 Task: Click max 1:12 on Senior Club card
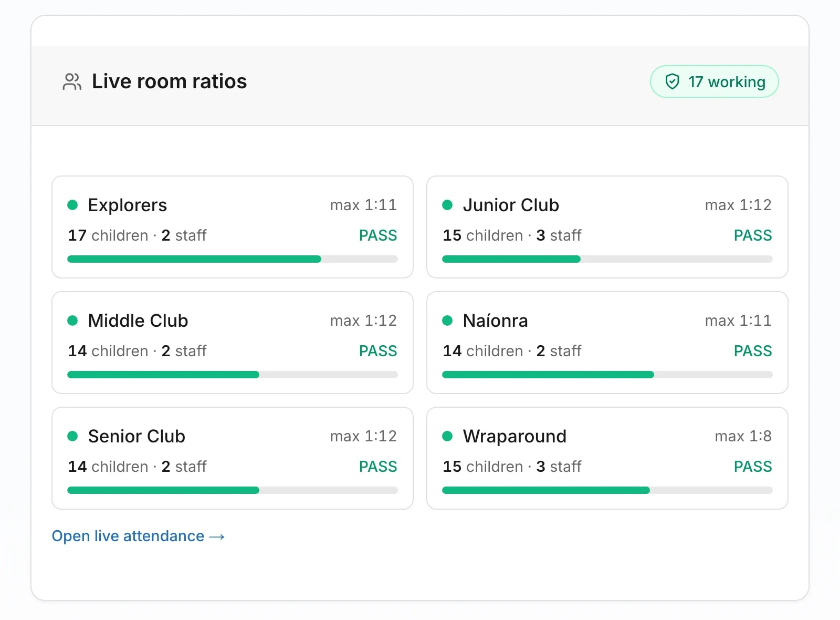point(363,436)
